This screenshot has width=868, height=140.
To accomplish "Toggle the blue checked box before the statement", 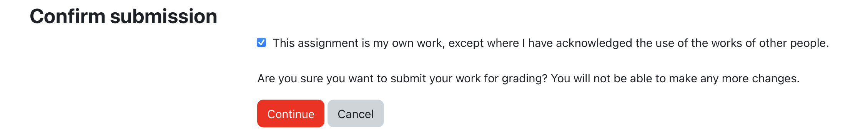I will coord(261,42).
